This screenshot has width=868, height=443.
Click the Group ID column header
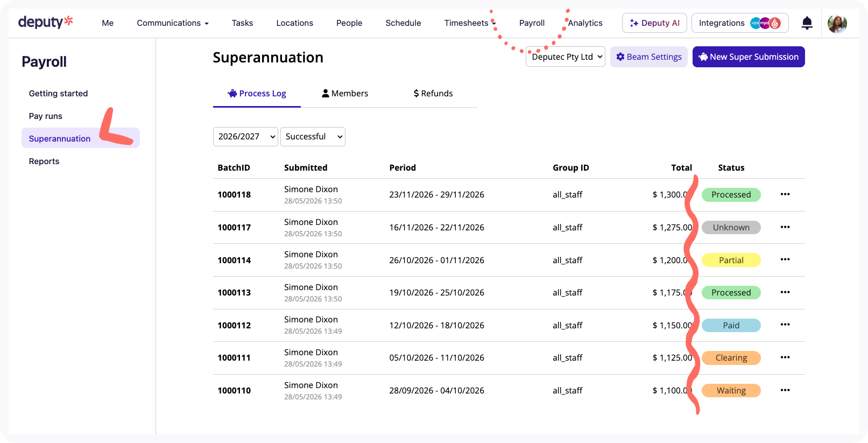571,168
